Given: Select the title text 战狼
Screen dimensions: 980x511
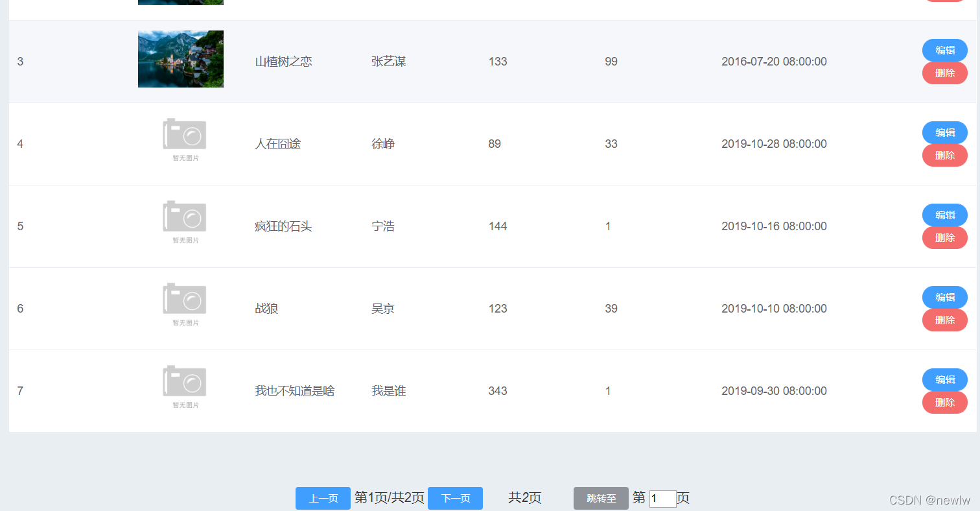Looking at the screenshot, I should click(266, 309).
